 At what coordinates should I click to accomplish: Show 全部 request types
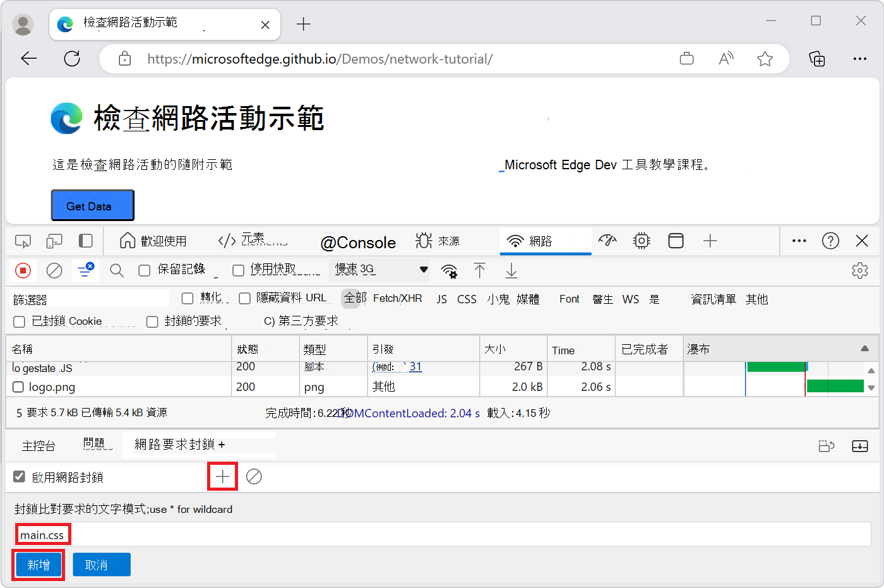pos(355,298)
